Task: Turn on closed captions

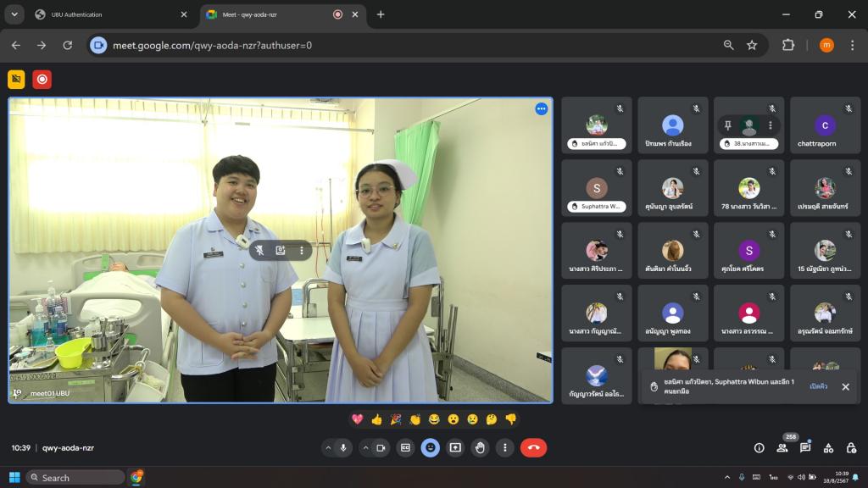Action: [x=405, y=447]
